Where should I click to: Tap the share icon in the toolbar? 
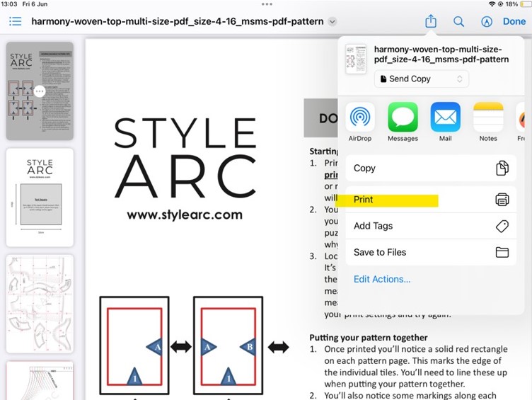[431, 21]
